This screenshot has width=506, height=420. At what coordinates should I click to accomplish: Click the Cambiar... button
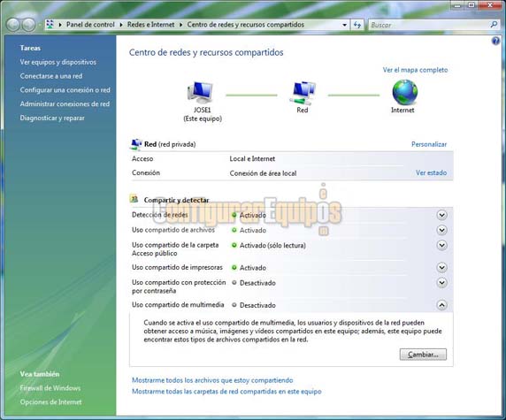423,355
